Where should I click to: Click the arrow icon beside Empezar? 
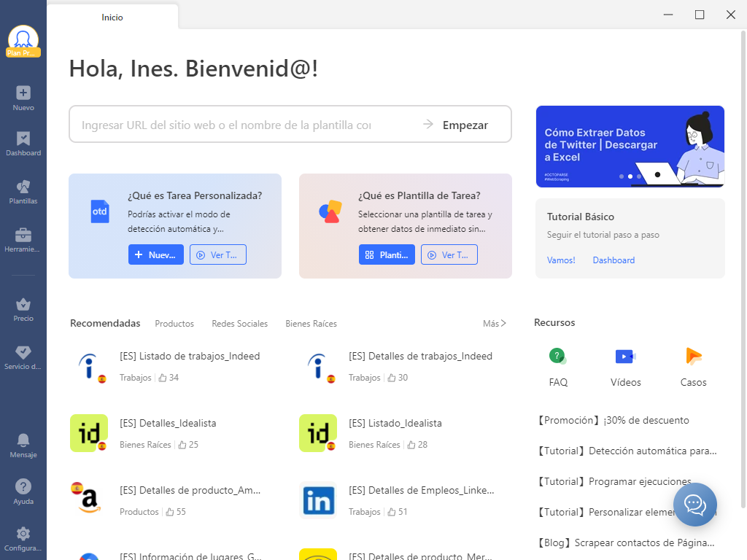coord(428,124)
